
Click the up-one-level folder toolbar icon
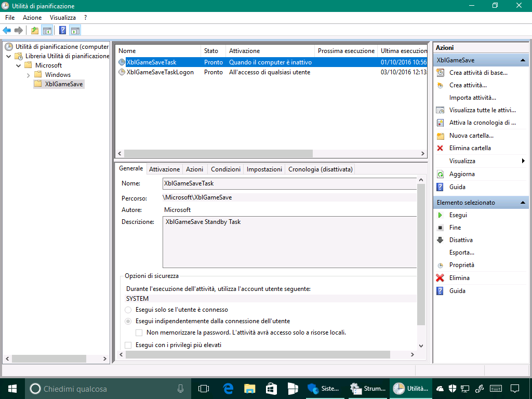point(35,31)
